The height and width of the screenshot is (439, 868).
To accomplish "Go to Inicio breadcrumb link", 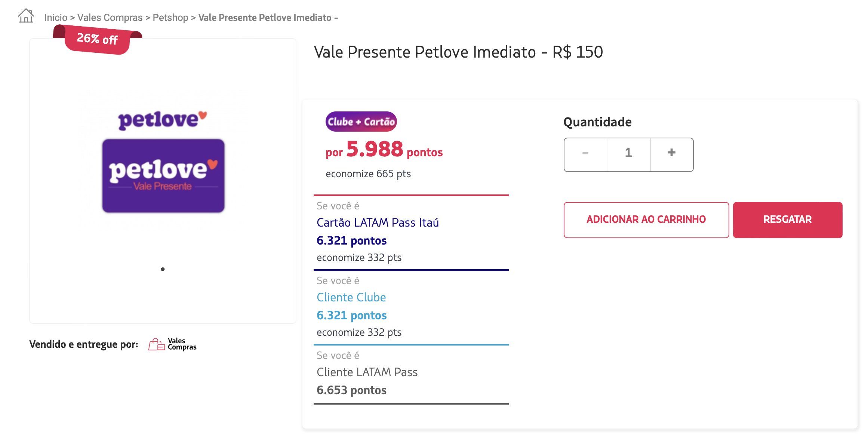I will [56, 18].
